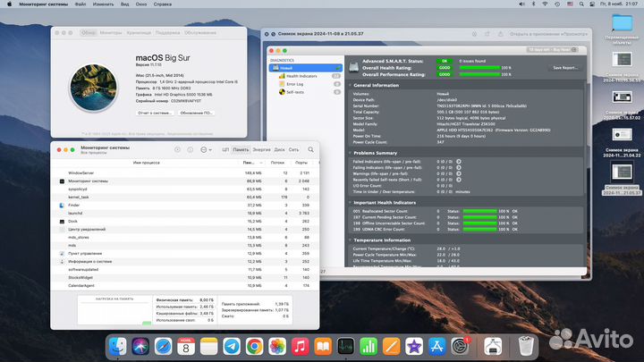The width and height of the screenshot is (644, 362).
Task: Click the stop process icon in Activity Monitor
Action: pyautogui.click(x=177, y=150)
